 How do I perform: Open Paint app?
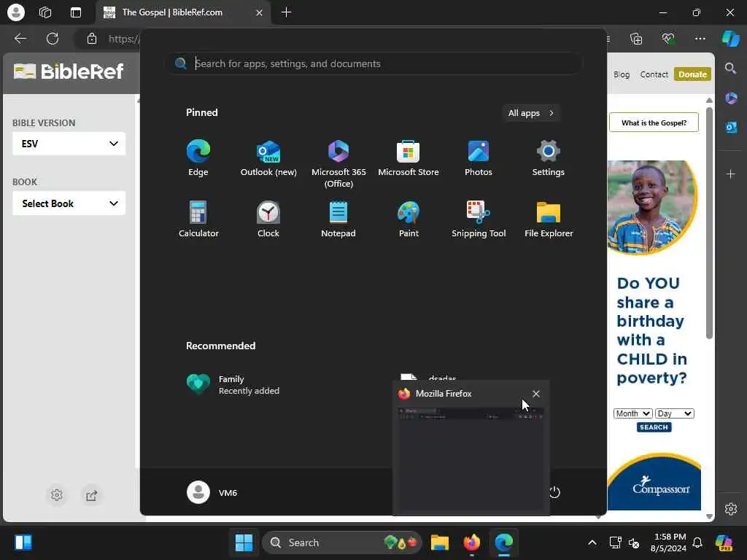(409, 219)
